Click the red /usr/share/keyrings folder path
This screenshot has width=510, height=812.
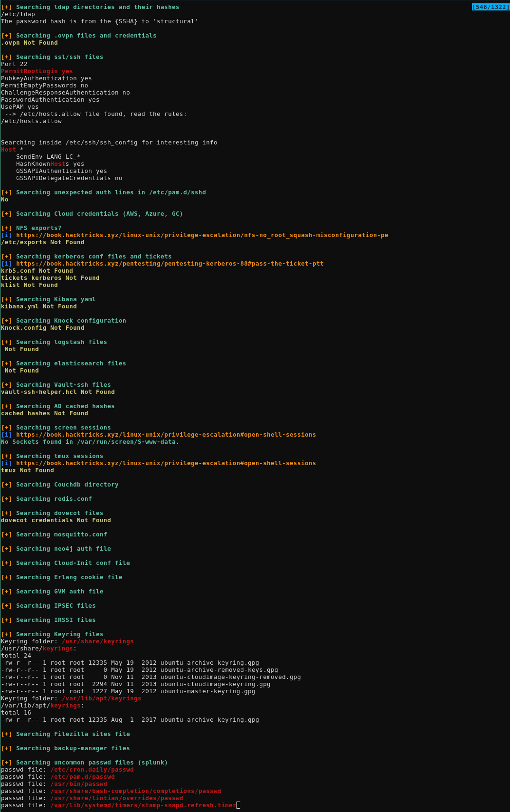point(97,641)
